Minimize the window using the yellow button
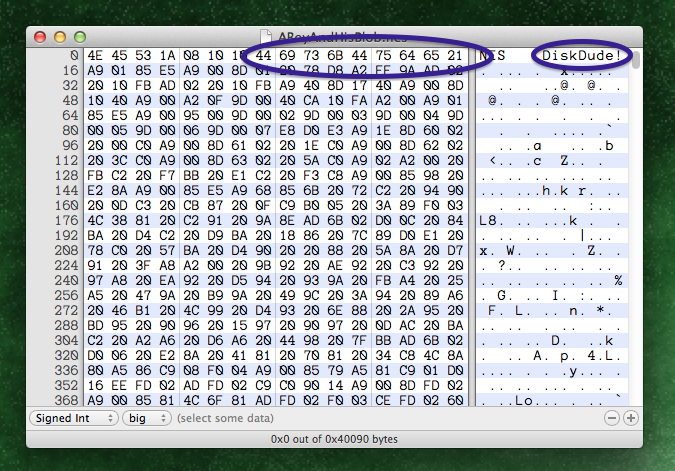675x471 pixels. (60, 37)
